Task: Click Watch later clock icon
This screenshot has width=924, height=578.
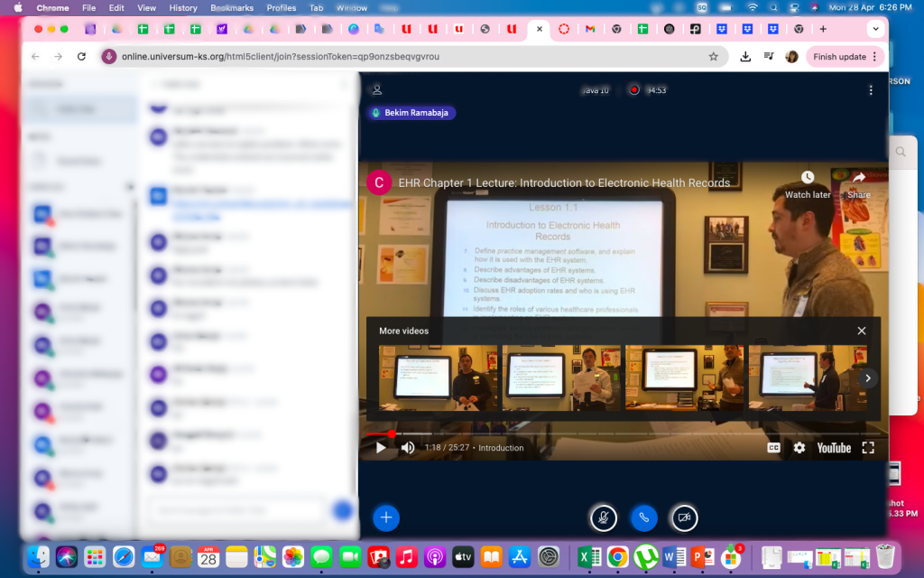Action: [808, 178]
